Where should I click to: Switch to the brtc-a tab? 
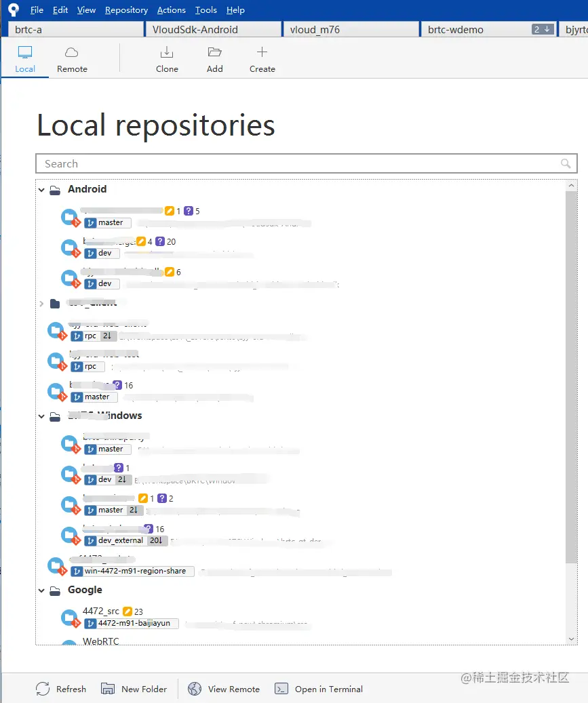[76, 30]
